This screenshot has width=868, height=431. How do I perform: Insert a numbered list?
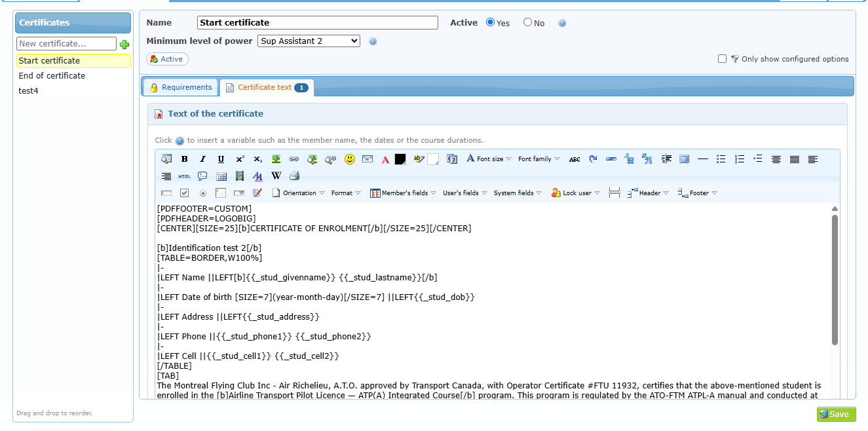[740, 159]
